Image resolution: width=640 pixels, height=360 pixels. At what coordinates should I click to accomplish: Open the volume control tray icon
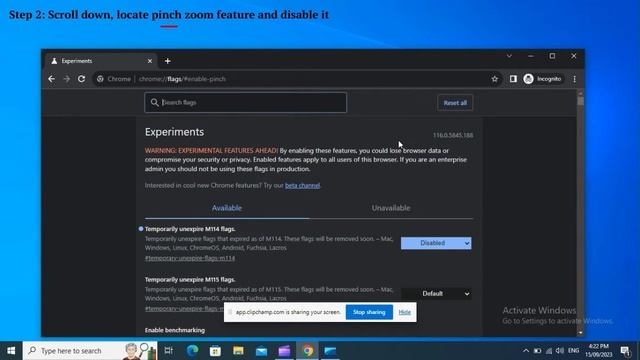coord(560,351)
